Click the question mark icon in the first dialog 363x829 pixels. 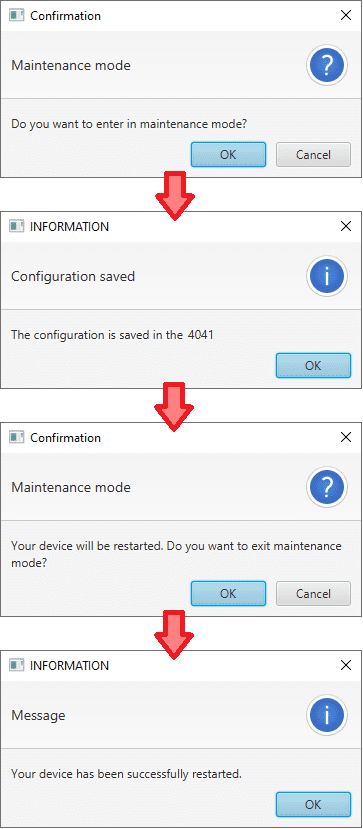327,66
